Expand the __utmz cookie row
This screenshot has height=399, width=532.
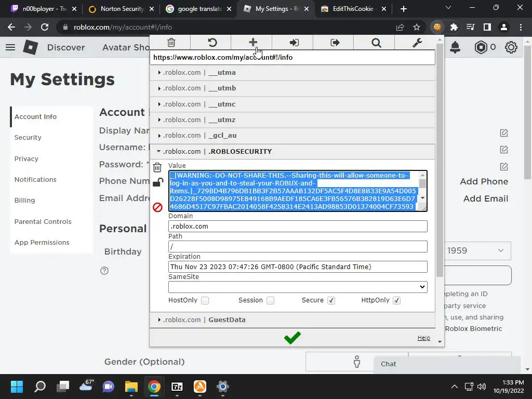click(x=292, y=120)
